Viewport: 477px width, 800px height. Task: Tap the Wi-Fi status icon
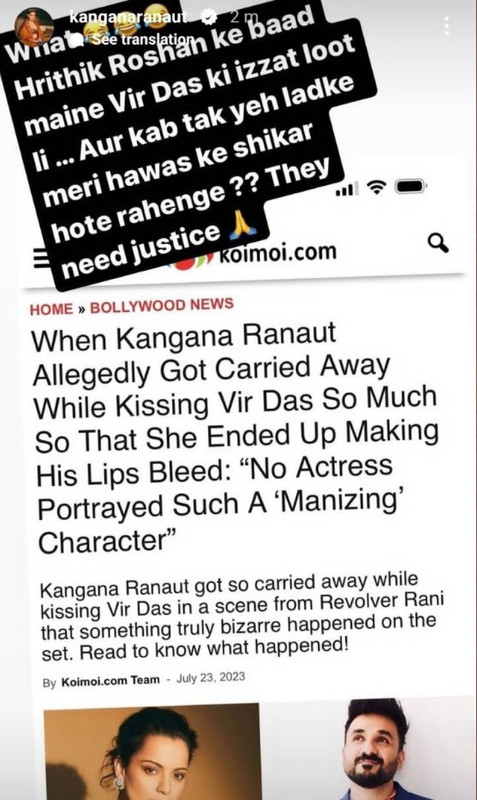pyautogui.click(x=377, y=188)
